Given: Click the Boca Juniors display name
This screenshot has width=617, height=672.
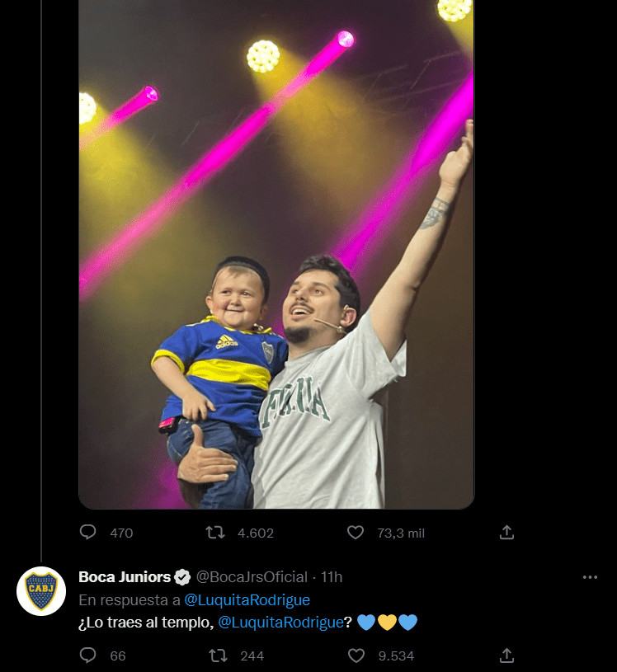Looking at the screenshot, I should click(x=125, y=577).
